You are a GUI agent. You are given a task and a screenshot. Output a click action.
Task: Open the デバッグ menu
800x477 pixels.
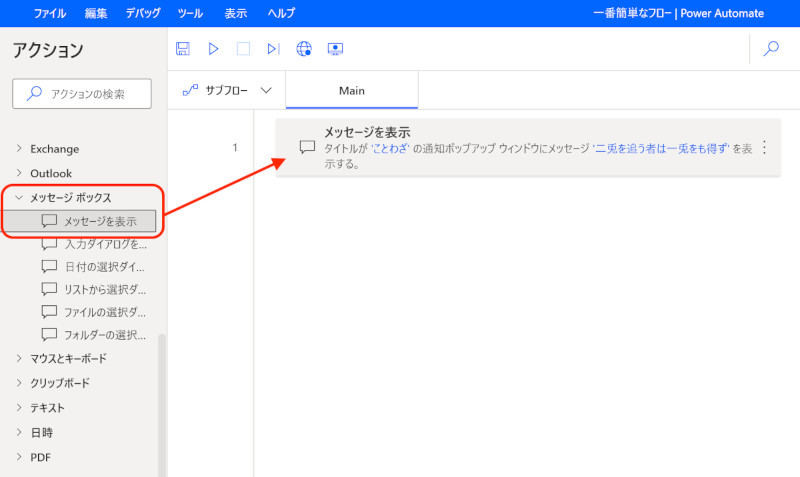[143, 13]
